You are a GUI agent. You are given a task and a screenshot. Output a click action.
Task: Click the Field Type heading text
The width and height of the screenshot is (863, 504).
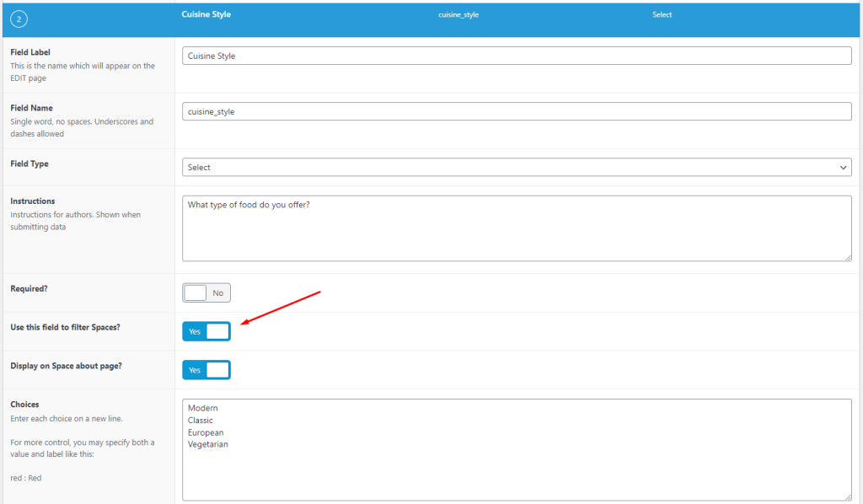(29, 164)
